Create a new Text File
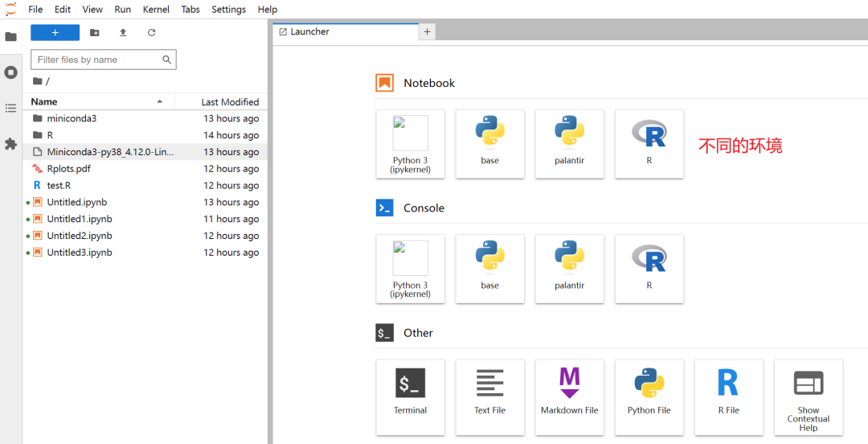This screenshot has height=444, width=868. click(490, 397)
